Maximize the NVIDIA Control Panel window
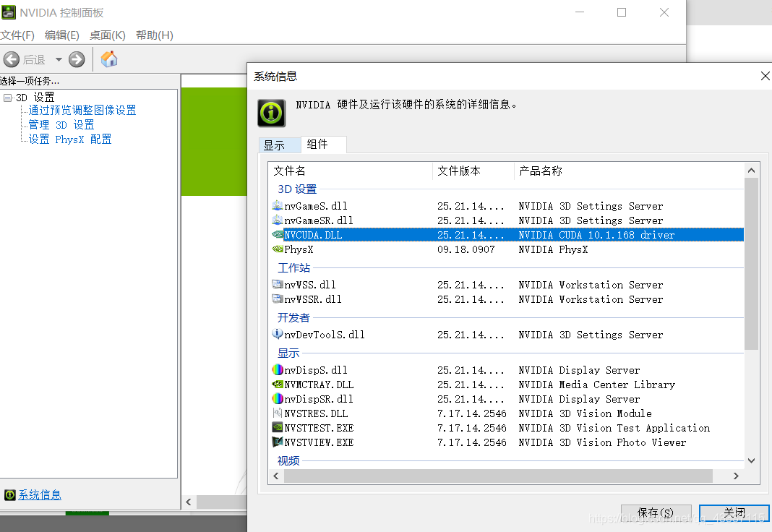This screenshot has height=532, width=772. 622,12
